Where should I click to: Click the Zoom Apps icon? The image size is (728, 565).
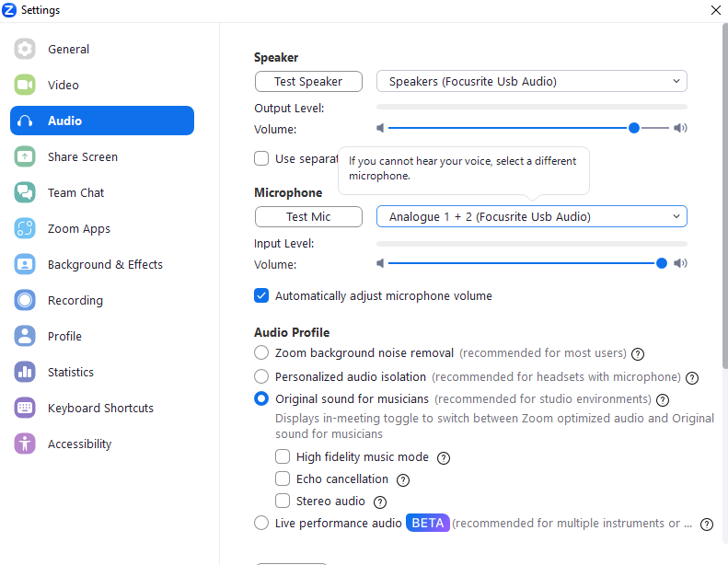[x=25, y=229]
